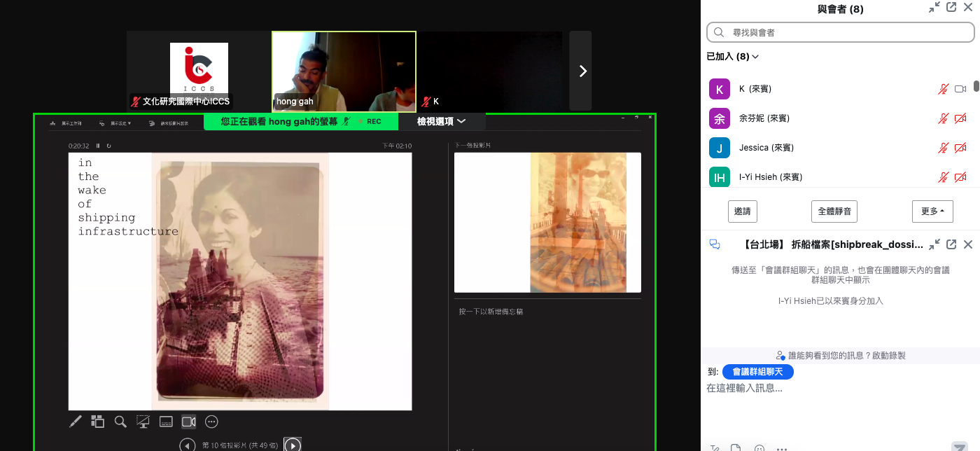
Task: Click the 邀請 invite button
Action: [x=742, y=211]
